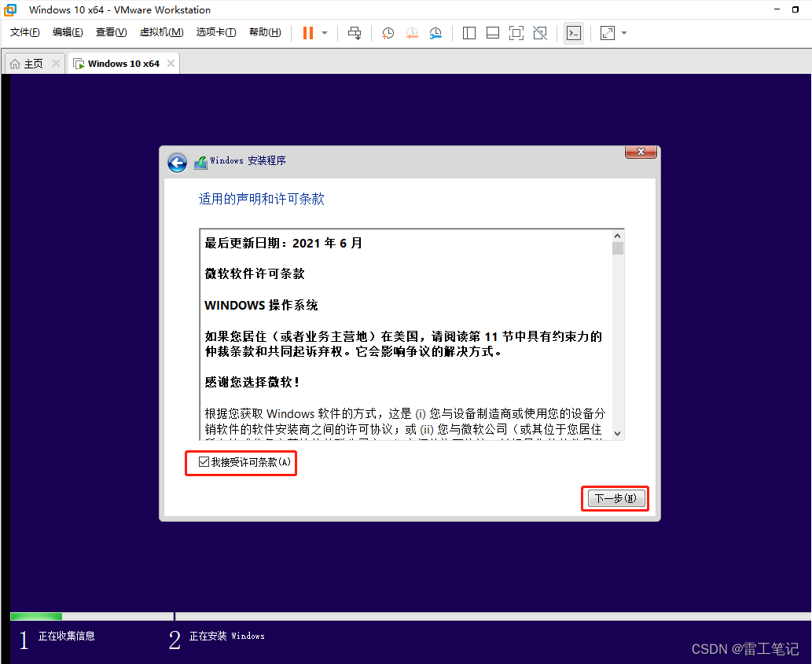Click 正在安装 Windows step label
The height and width of the screenshot is (664, 812).
[227, 636]
